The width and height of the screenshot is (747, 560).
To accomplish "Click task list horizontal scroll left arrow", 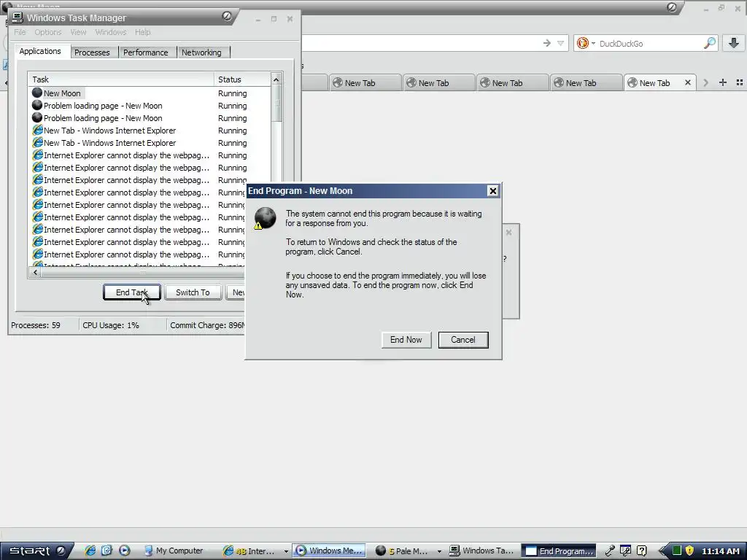I will pos(35,273).
